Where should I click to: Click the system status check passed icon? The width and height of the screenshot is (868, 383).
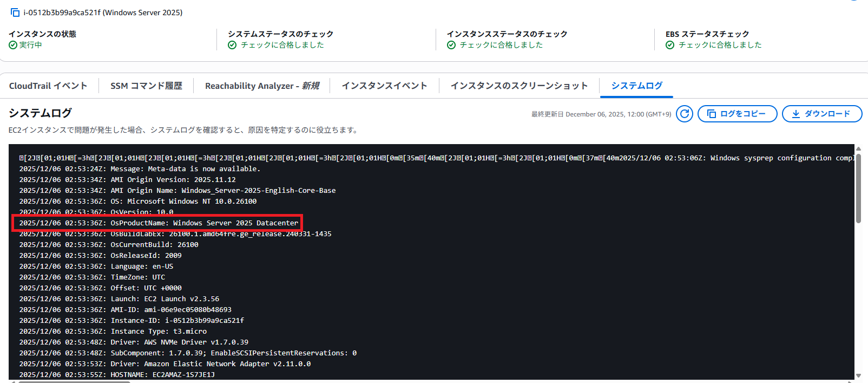point(232,45)
